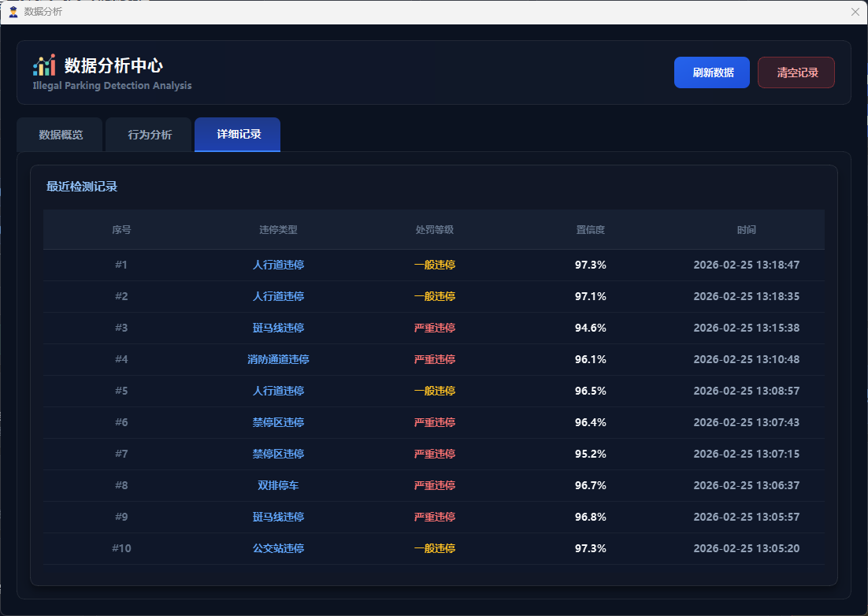The image size is (868, 616).
Task: Click confidence value 96.1%
Action: (x=591, y=359)
